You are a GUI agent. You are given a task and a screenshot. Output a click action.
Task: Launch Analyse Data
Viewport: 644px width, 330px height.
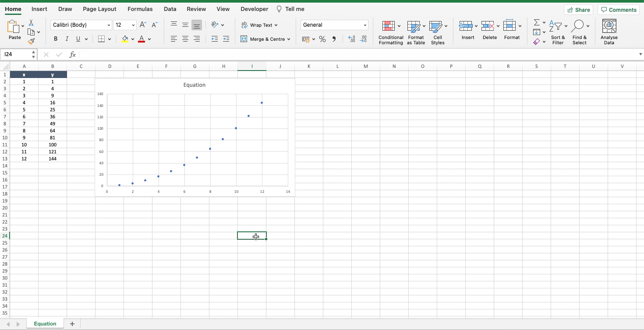pos(609,31)
